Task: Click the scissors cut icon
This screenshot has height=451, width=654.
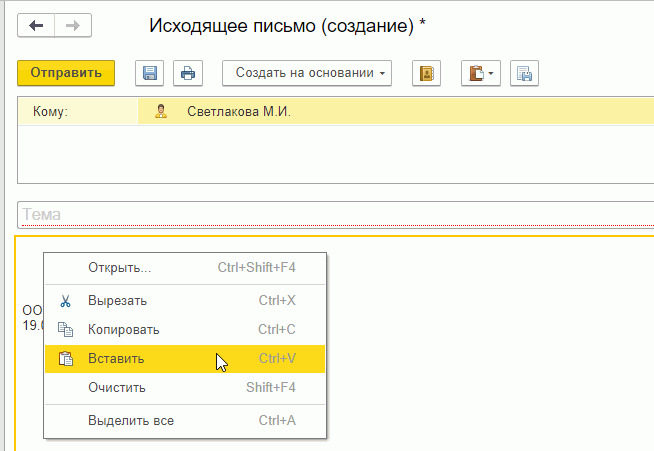Action: (65, 301)
